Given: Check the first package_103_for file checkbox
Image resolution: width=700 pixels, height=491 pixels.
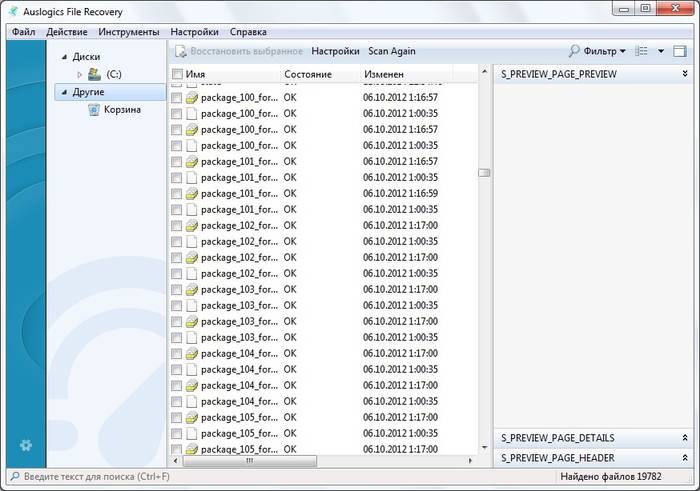Looking at the screenshot, I should pyautogui.click(x=176, y=290).
